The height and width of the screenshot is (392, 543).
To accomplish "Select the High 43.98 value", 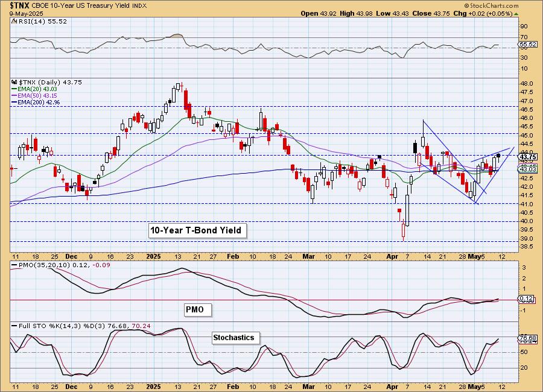I will pos(357,13).
